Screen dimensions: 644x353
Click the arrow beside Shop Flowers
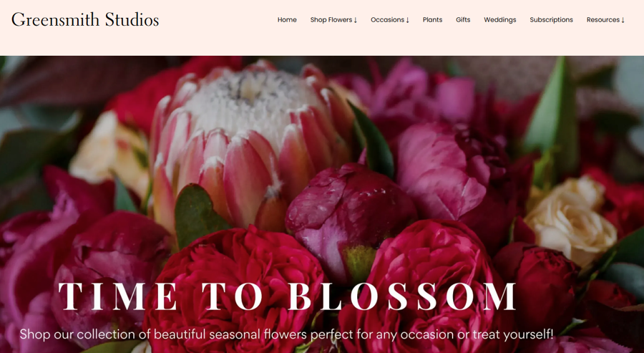(x=355, y=20)
